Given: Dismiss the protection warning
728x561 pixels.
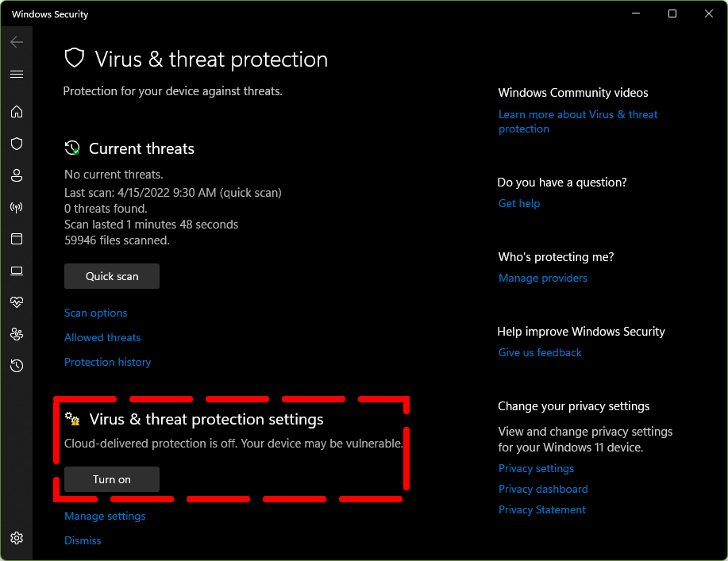Looking at the screenshot, I should point(83,540).
